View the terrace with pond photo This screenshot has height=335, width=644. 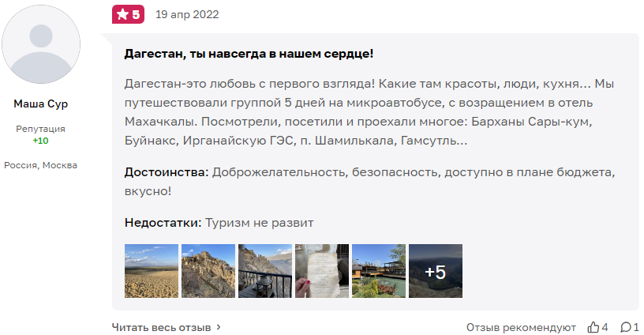[379, 271]
